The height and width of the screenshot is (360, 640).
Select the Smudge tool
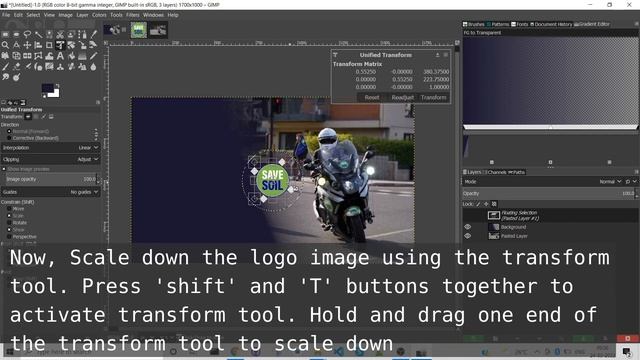[x=5, y=77]
